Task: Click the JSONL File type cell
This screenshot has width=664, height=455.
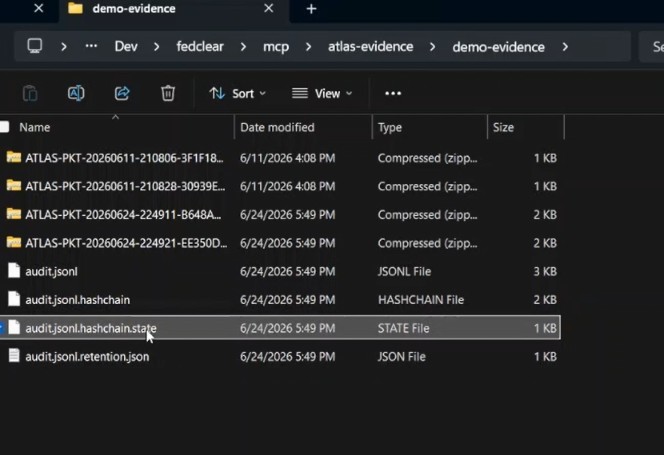Action: pyautogui.click(x=404, y=272)
